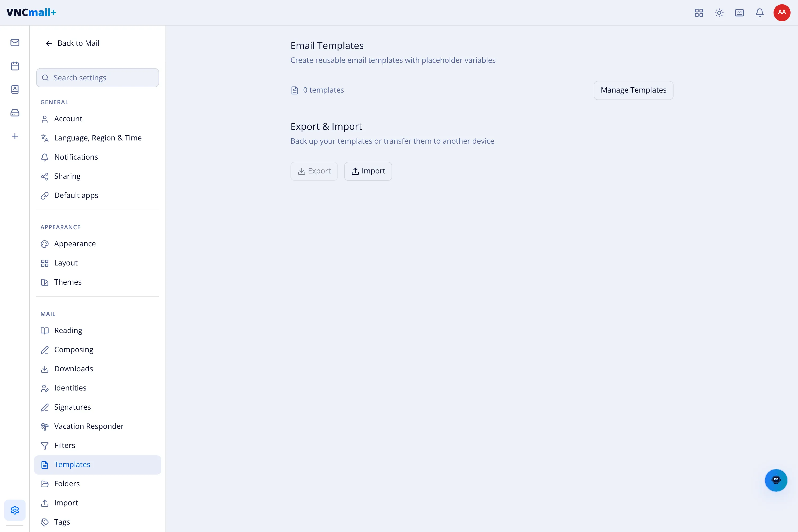This screenshot has width=798, height=532.
Task: Select Templates in the sidebar
Action: click(x=98, y=465)
